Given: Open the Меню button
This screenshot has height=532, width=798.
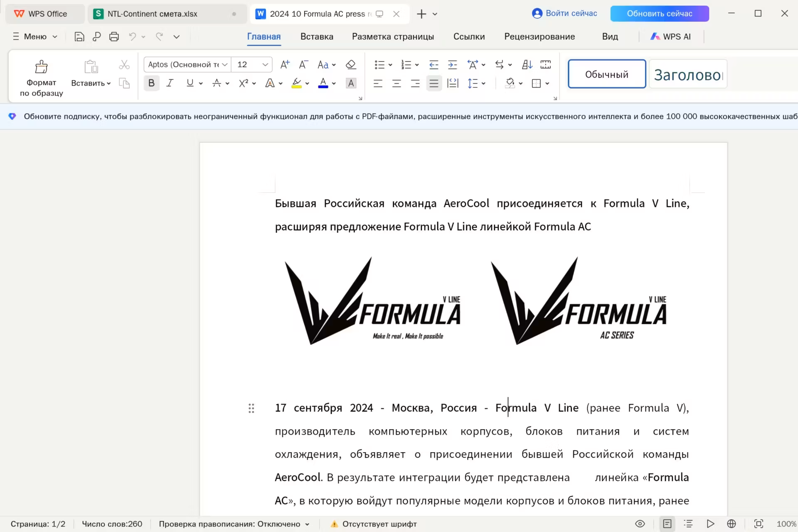Looking at the screenshot, I should (35, 37).
